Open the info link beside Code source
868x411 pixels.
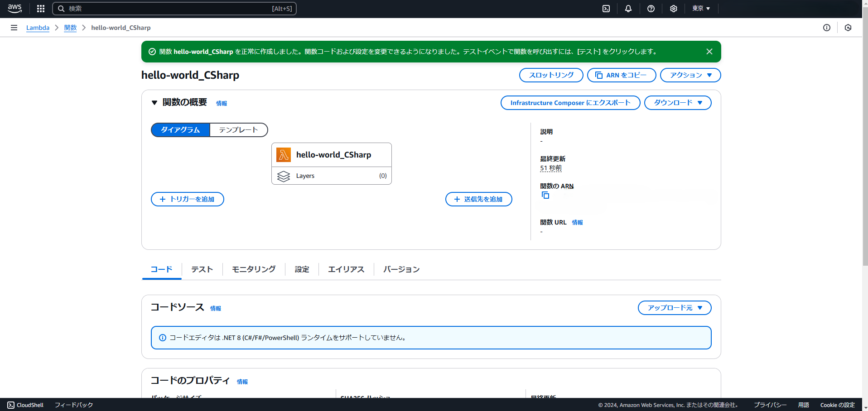tap(216, 308)
